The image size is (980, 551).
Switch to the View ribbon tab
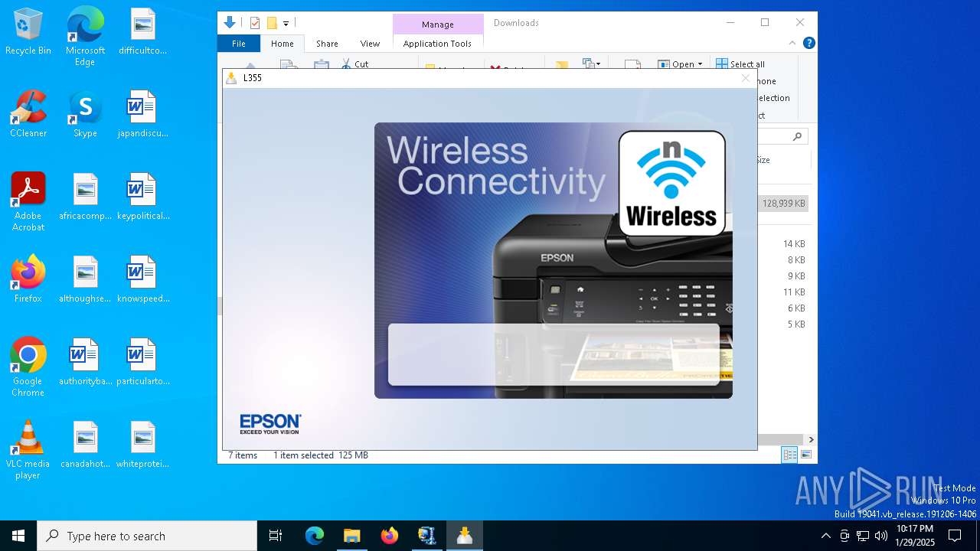370,44
